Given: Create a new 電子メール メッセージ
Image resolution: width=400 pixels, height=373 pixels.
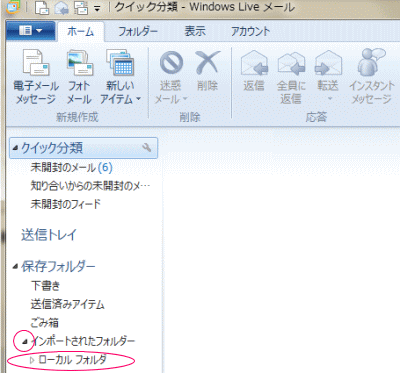Looking at the screenshot, I should (x=36, y=77).
